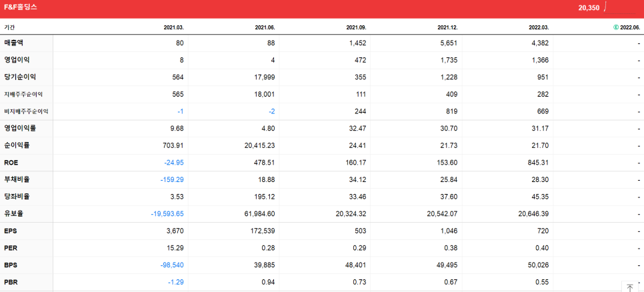Select 부채비율 value 28.30
Viewport: 644px width, 292px height.
(540, 180)
